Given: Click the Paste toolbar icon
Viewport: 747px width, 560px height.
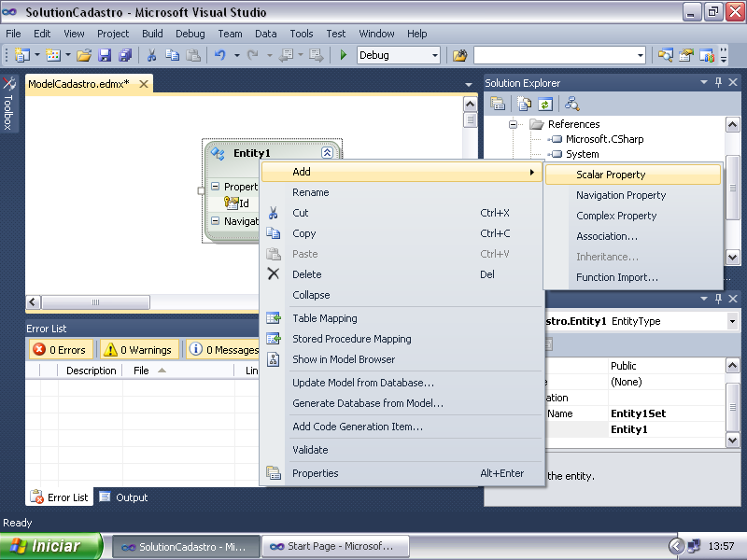Looking at the screenshot, I should pos(193,55).
